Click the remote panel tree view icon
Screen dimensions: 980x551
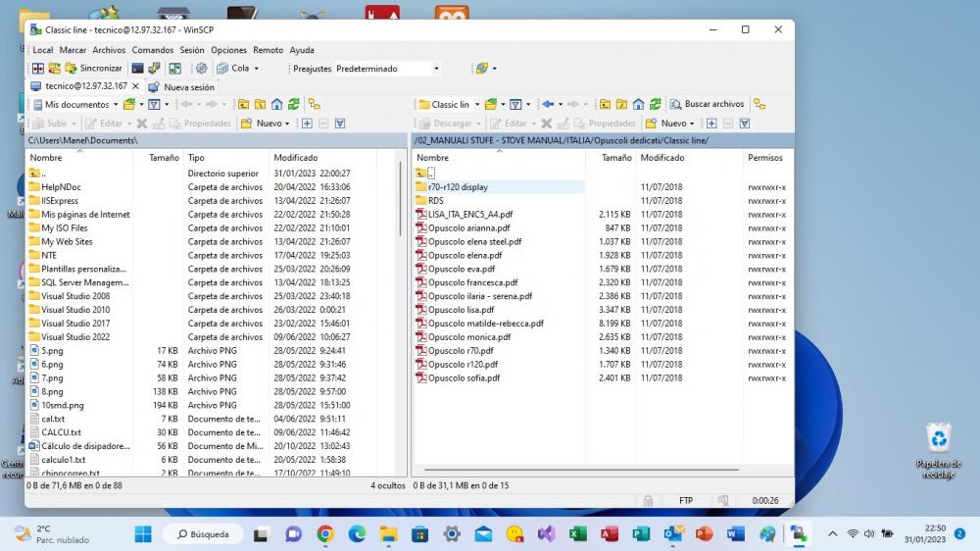[759, 105]
